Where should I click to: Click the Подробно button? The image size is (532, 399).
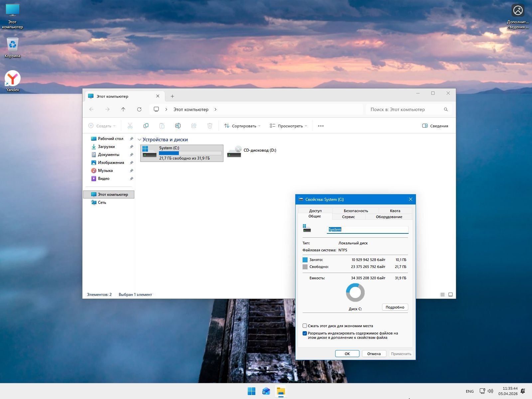click(395, 307)
